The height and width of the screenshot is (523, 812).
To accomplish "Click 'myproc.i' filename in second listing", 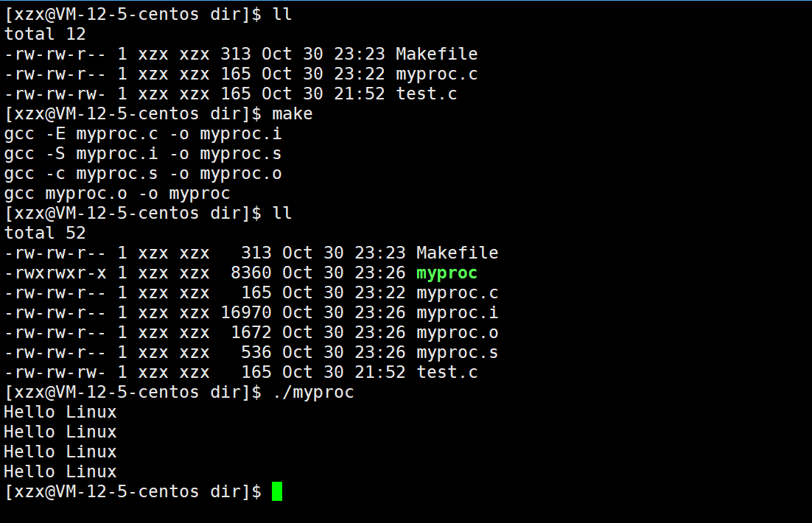I will (x=458, y=313).
